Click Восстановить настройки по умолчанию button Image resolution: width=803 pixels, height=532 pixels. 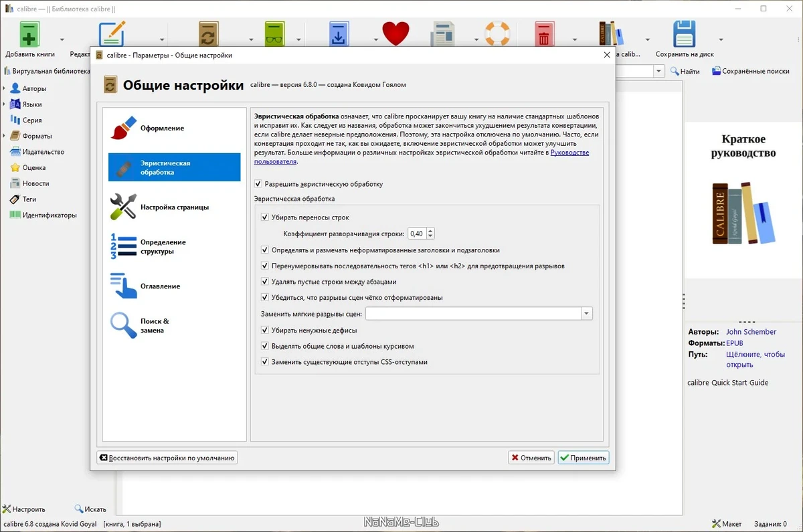click(x=167, y=458)
